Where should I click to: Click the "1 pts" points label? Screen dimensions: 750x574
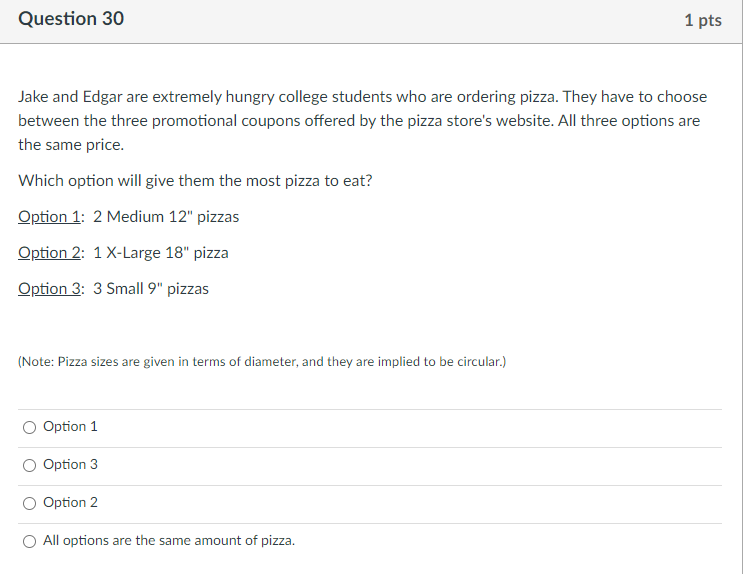(x=703, y=20)
